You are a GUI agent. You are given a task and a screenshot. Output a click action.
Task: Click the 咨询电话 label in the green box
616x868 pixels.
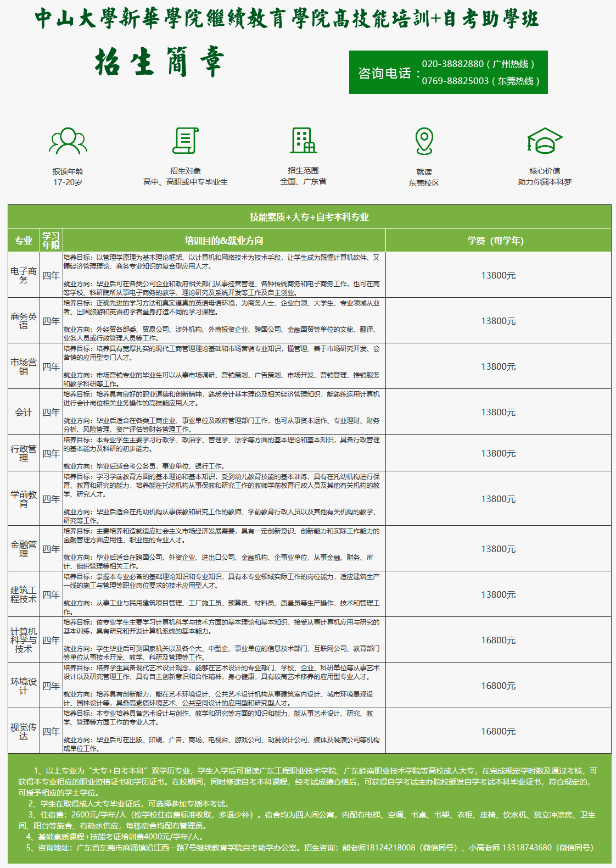[389, 73]
